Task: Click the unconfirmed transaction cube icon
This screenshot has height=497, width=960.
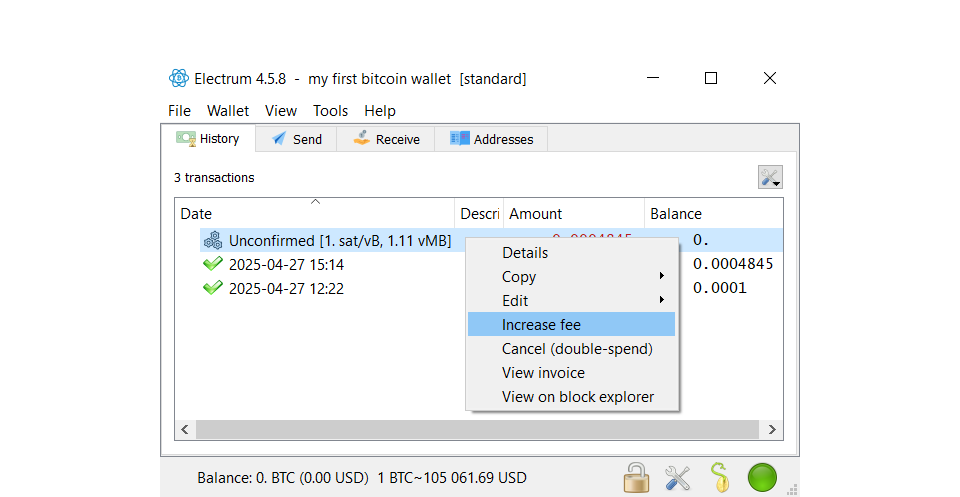Action: tap(212, 241)
